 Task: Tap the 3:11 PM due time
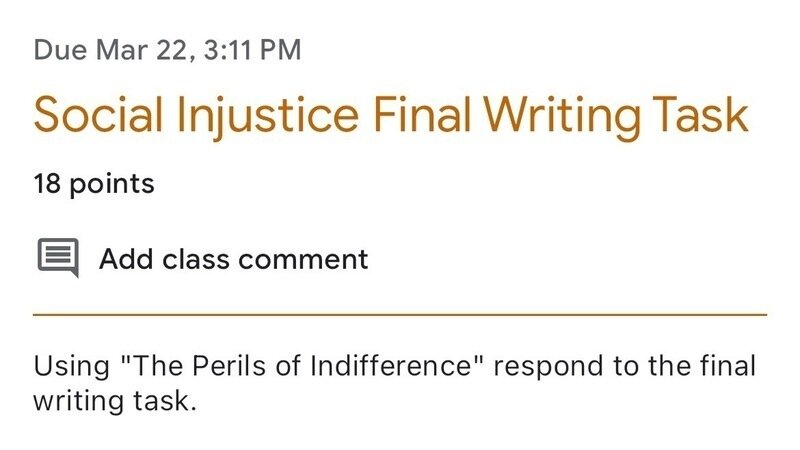click(x=251, y=50)
